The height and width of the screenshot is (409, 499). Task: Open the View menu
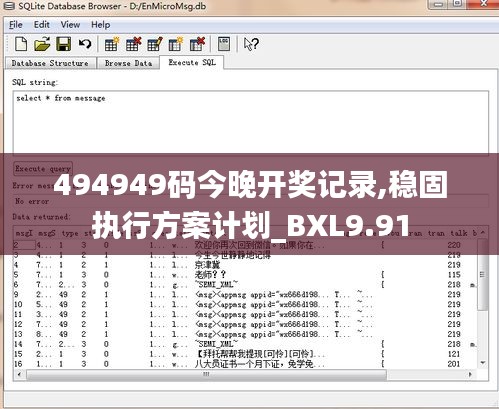coord(70,25)
